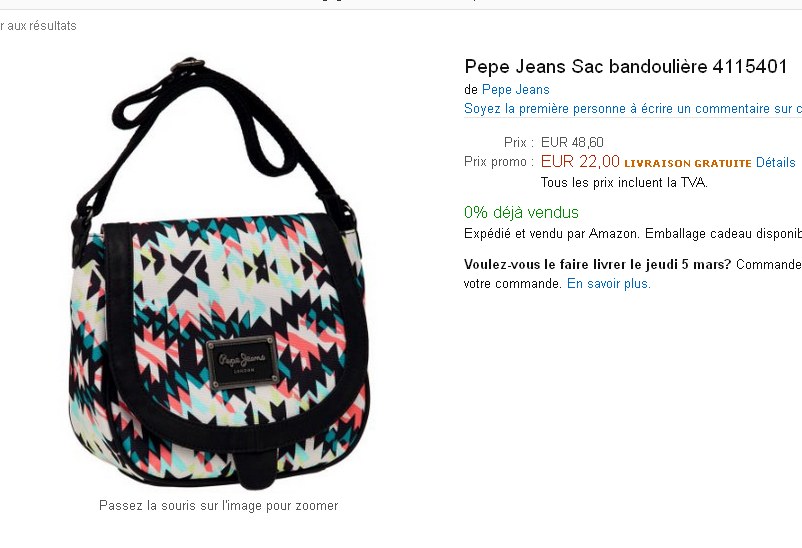Click the 'Passez la souris sur l'image' caption

218,506
